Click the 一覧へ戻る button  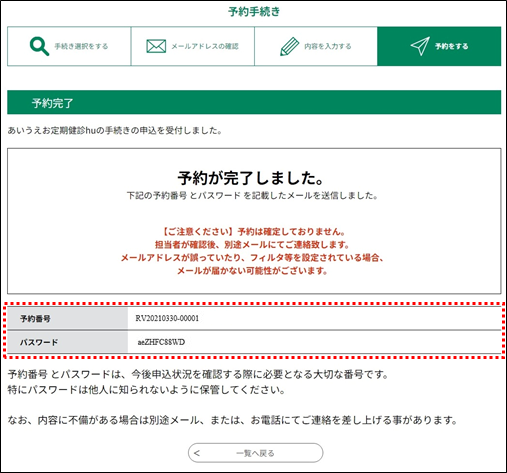tap(255, 453)
